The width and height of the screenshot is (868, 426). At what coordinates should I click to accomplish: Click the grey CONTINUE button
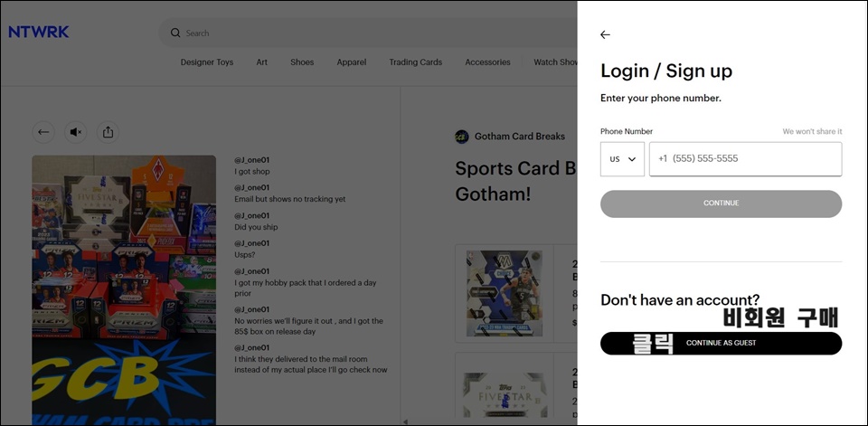tap(721, 204)
